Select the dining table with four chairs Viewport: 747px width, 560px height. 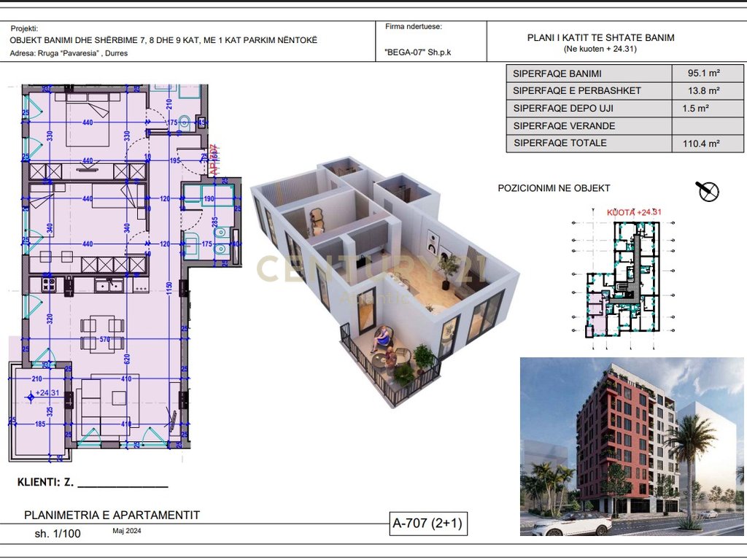96,334
